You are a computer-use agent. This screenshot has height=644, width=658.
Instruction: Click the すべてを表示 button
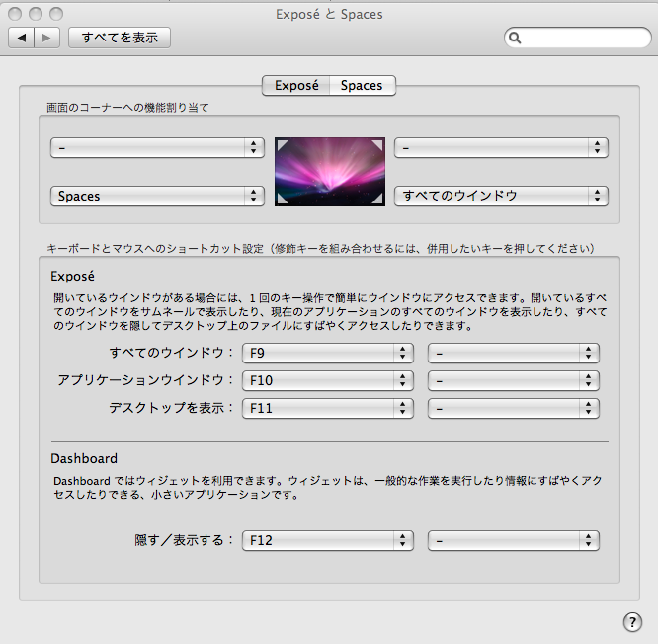120,38
